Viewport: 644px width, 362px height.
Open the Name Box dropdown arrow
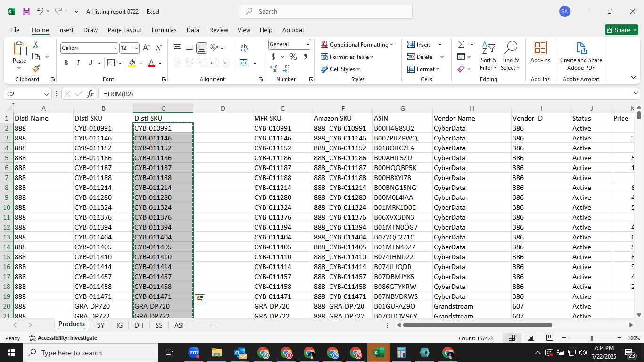46,94
